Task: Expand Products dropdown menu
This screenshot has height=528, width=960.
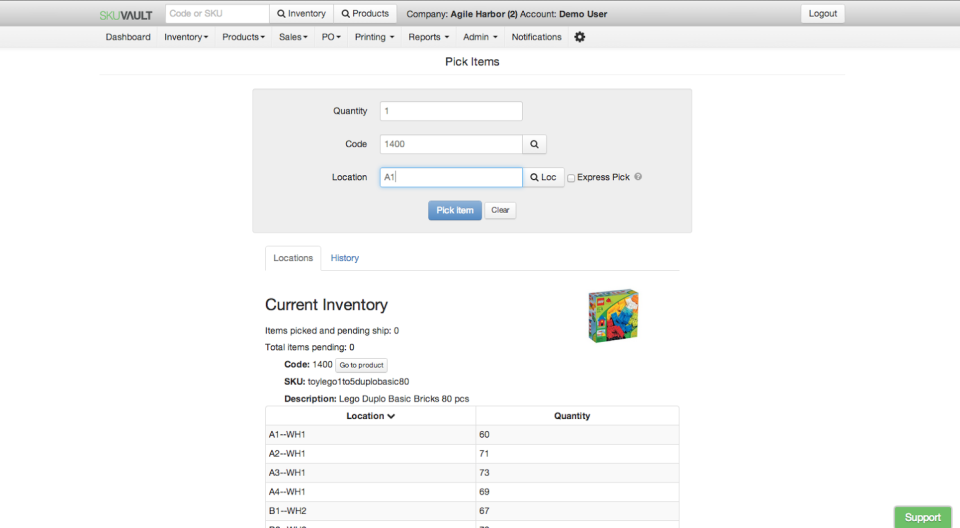Action: click(243, 37)
